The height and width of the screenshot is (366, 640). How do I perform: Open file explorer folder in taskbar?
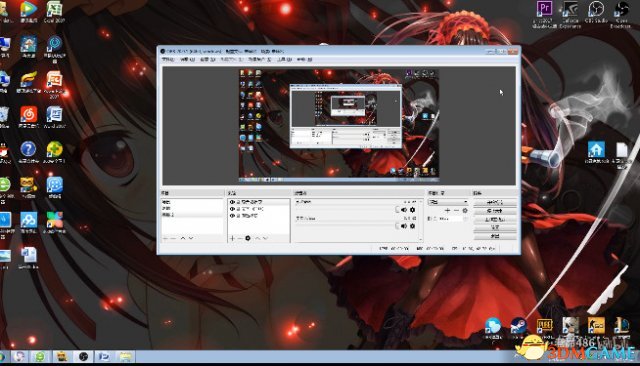point(126,357)
